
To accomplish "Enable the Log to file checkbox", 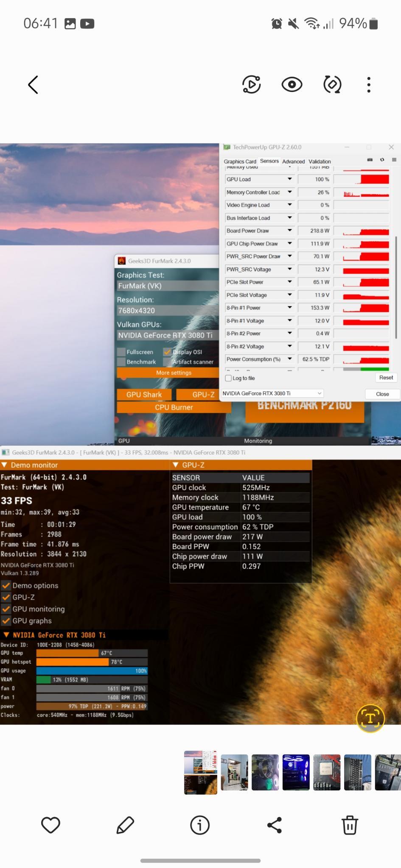I will [228, 378].
